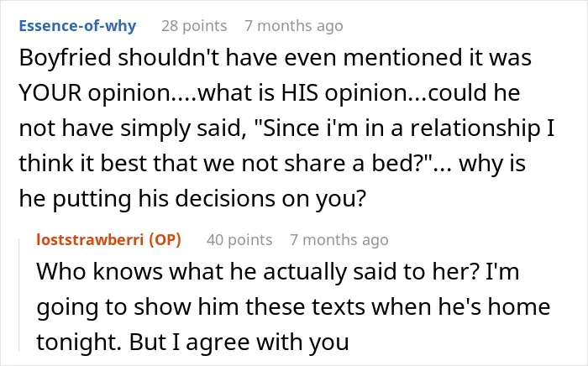
Task: Click the (OP) badge beside loststrawberri
Action: [165, 240]
